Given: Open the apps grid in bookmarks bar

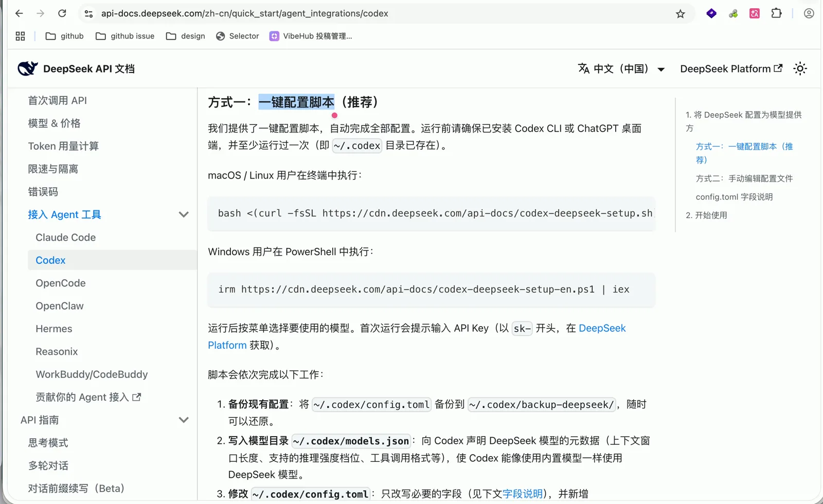Looking at the screenshot, I should tap(21, 36).
